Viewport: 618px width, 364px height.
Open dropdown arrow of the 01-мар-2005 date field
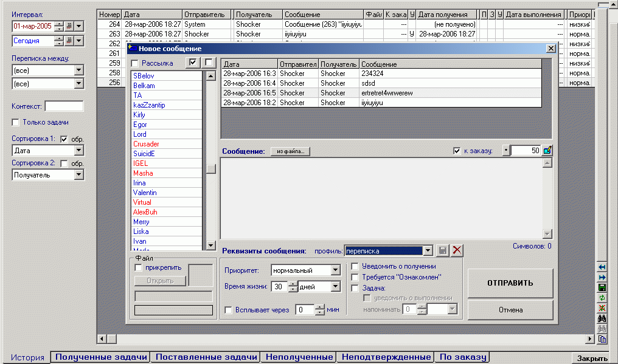79,26
